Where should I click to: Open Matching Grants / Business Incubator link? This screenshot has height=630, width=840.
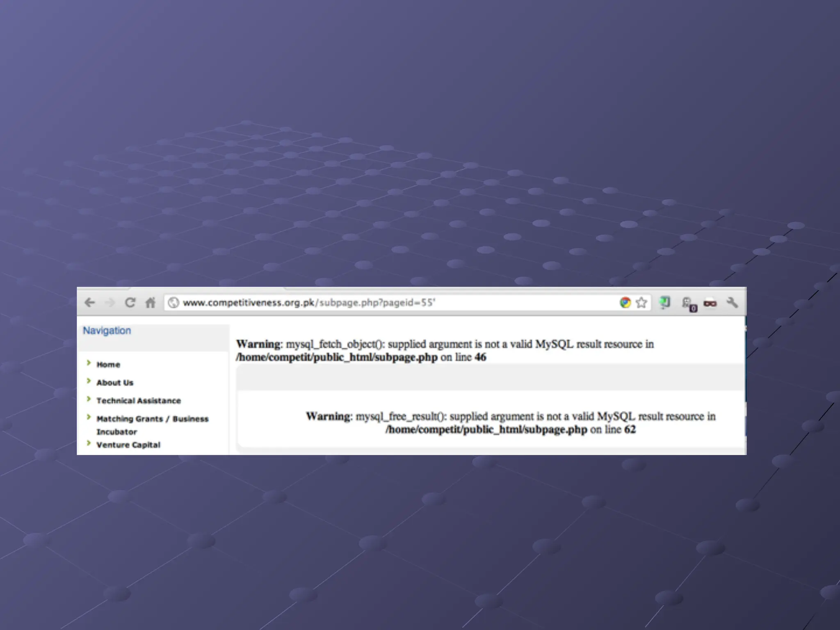(152, 419)
